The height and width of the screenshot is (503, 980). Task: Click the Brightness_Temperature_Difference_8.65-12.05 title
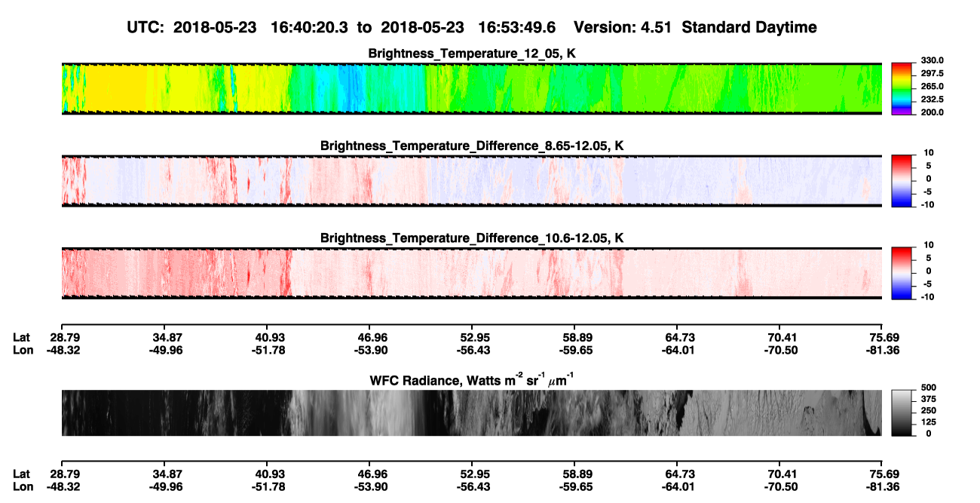(x=472, y=146)
